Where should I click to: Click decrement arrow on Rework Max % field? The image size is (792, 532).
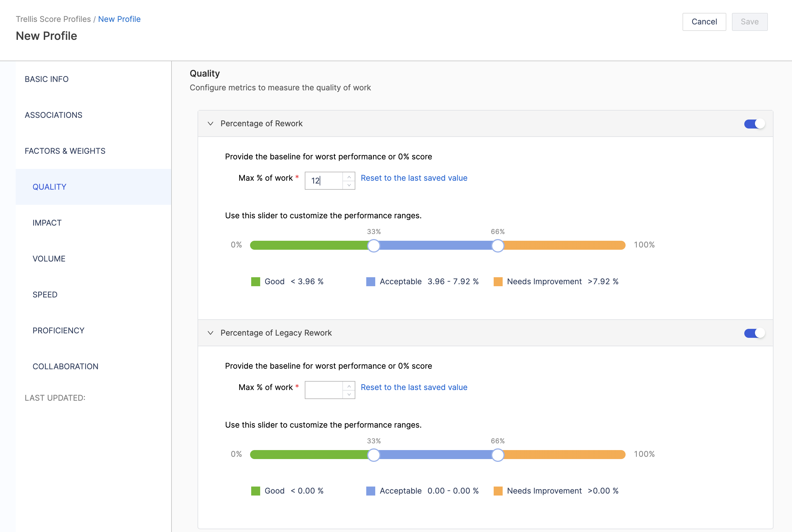(x=349, y=185)
